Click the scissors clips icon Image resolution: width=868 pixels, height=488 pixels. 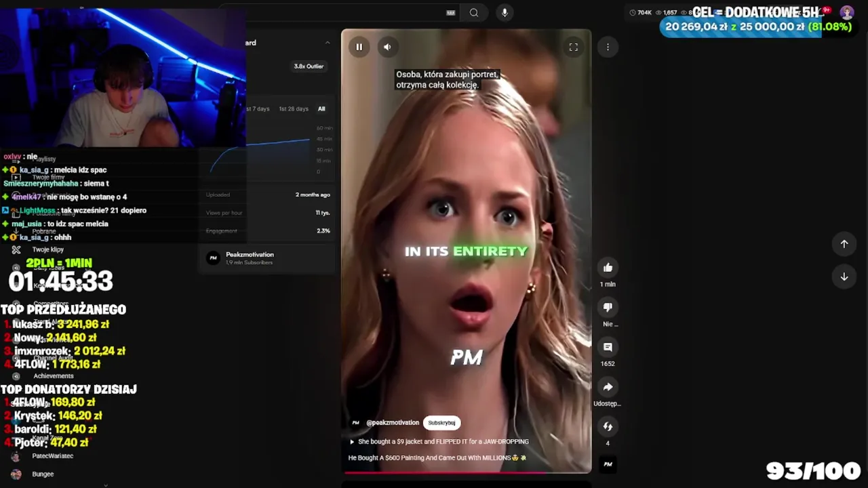[16, 249]
